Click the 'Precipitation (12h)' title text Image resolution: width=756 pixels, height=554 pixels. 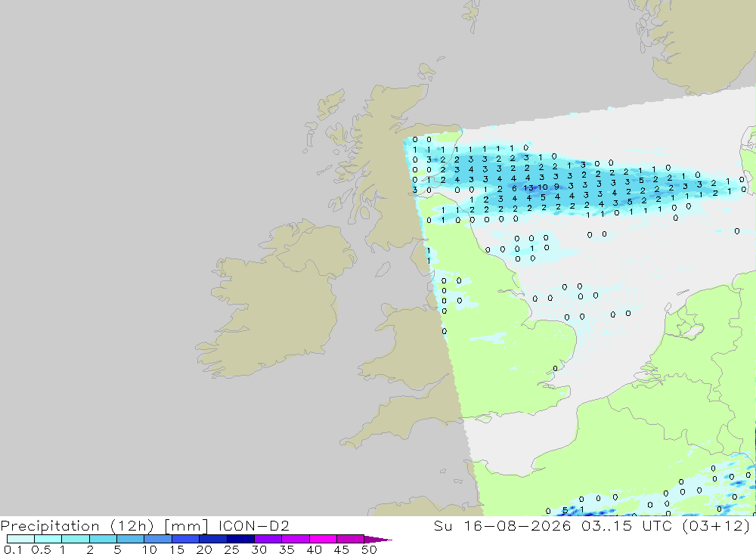(x=77, y=526)
